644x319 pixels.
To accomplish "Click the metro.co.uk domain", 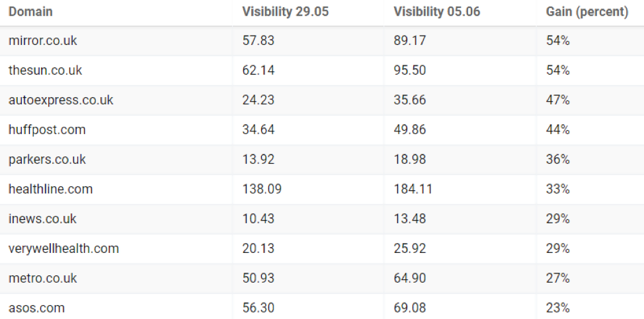I will click(x=42, y=279).
